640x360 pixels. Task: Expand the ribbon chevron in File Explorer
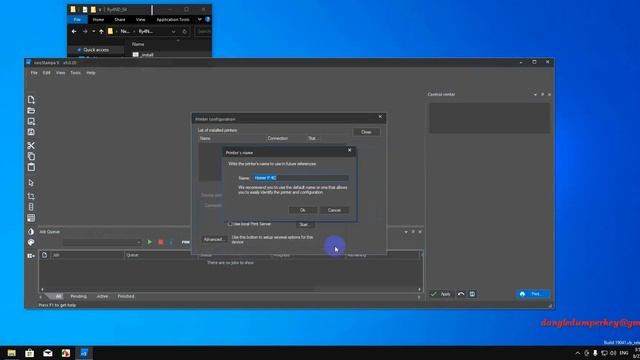[x=200, y=19]
